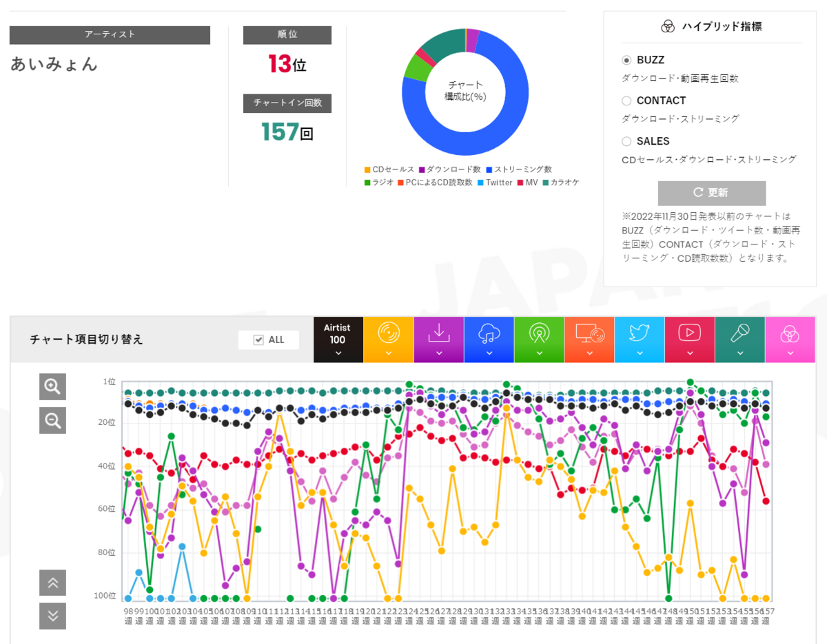827x644 pixels.
Task: Select the SALES radio button
Action: click(x=626, y=141)
